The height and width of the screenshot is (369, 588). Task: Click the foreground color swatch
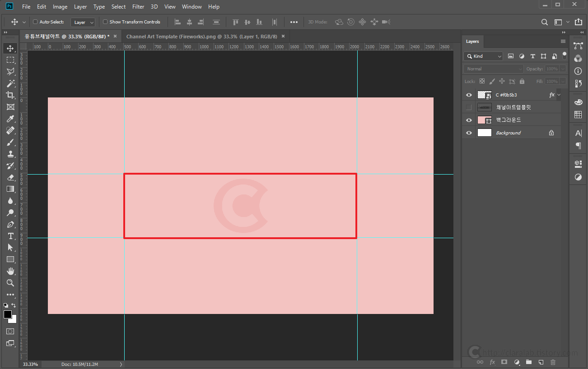[x=7, y=314]
